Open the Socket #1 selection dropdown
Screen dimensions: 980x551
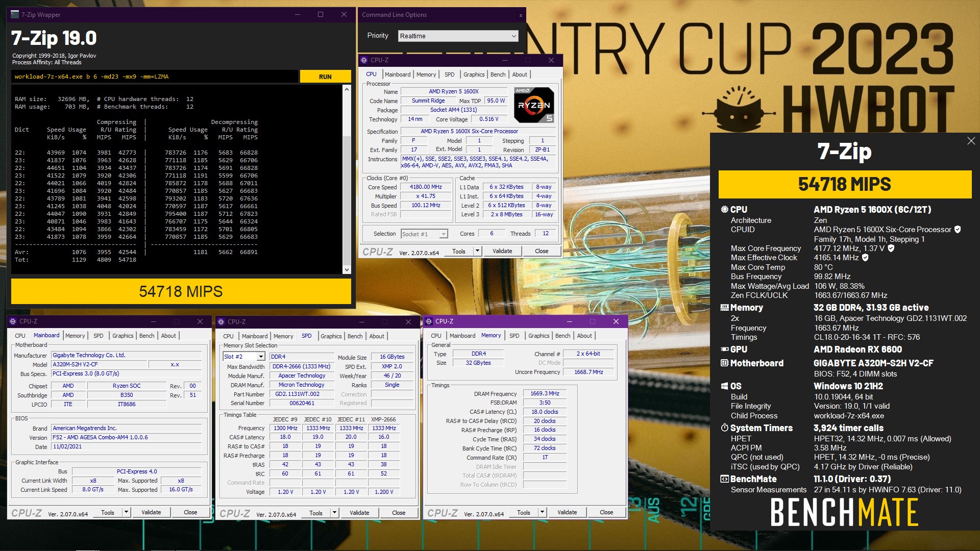point(424,234)
